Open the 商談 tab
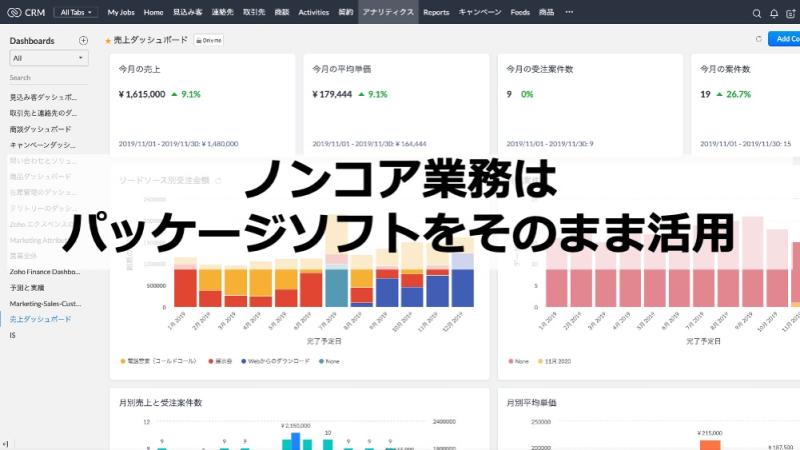 pos(282,12)
